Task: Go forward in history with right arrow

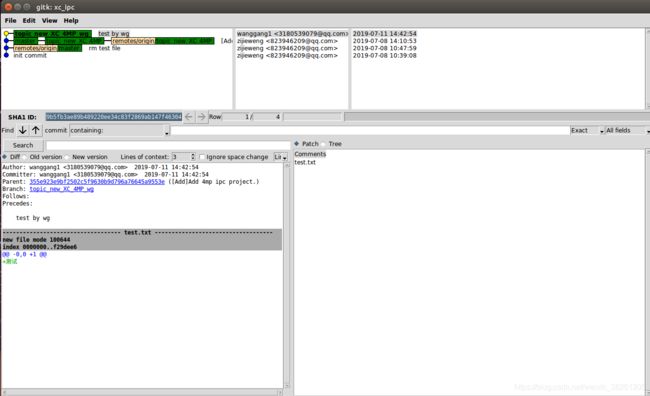Action: 201,117
